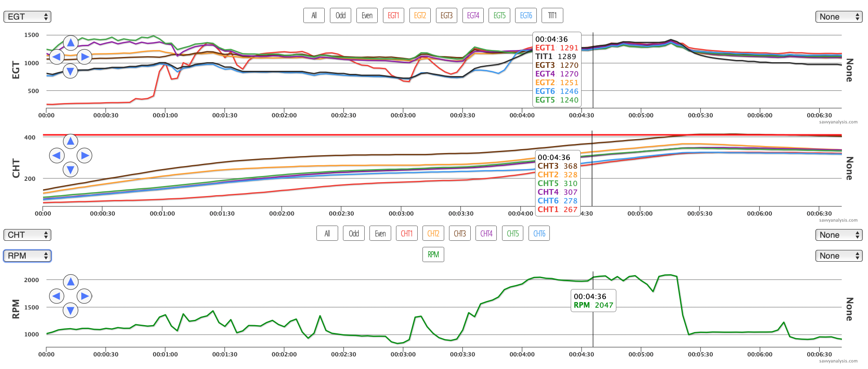Show Even EGT cylinders
868x369 pixels.
[367, 16]
